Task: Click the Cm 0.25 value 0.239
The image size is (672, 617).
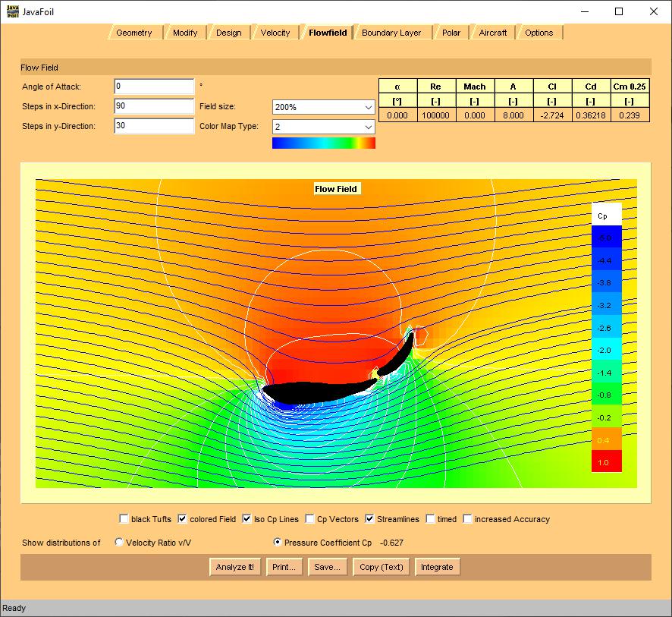Action: (x=629, y=115)
